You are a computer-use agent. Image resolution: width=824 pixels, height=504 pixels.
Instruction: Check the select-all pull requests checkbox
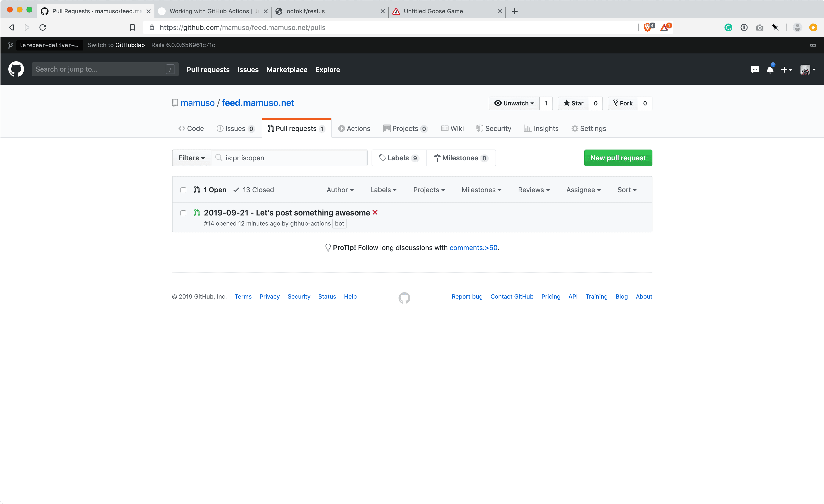pyautogui.click(x=183, y=190)
